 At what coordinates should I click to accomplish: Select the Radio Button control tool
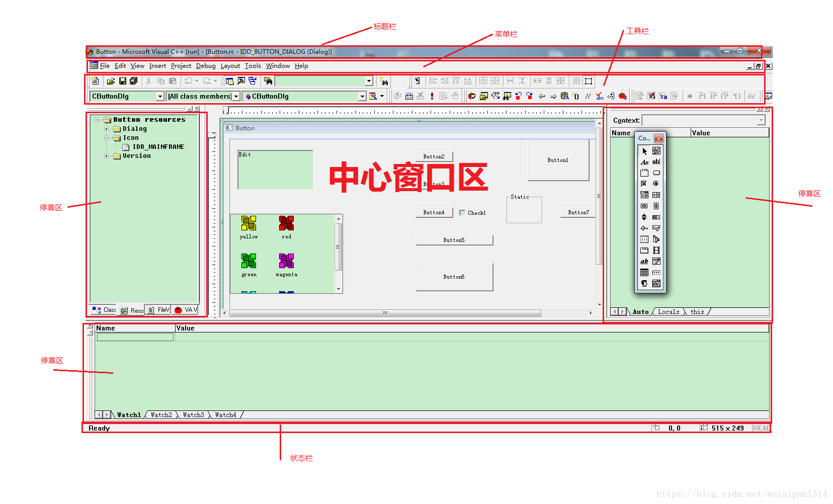pyautogui.click(x=656, y=184)
